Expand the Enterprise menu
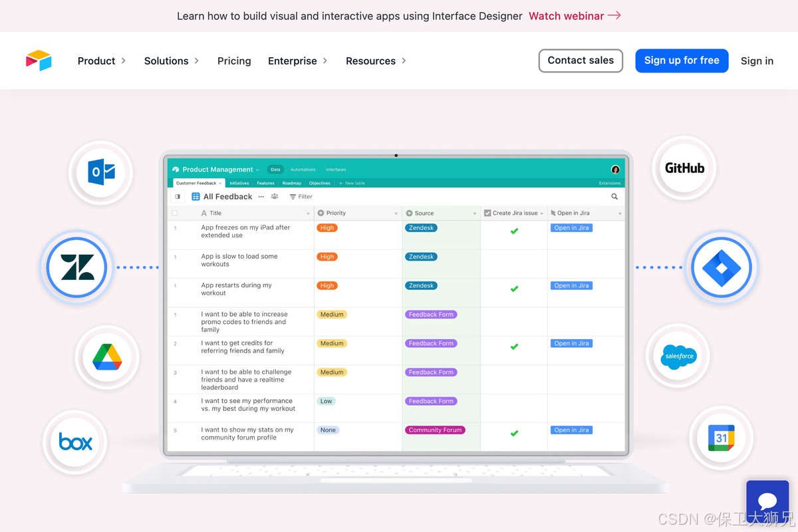The height and width of the screenshot is (532, 798). 298,61
